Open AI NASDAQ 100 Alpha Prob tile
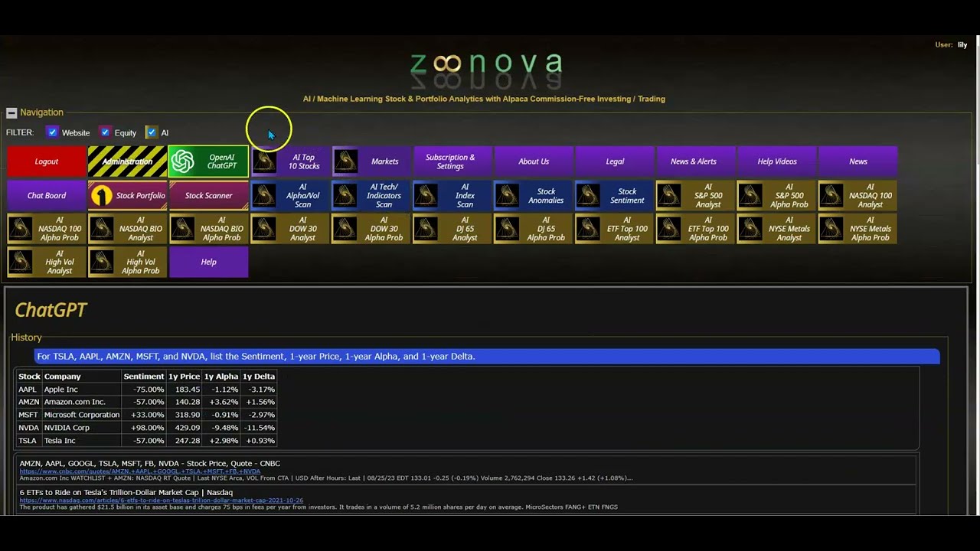The width and height of the screenshot is (980, 551). (x=47, y=229)
